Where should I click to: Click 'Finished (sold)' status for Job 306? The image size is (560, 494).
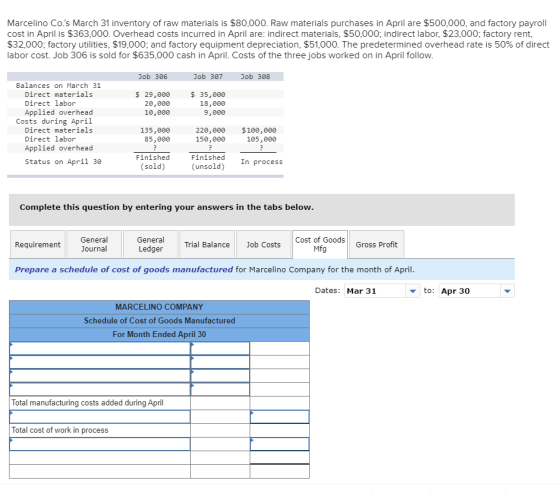(153, 162)
